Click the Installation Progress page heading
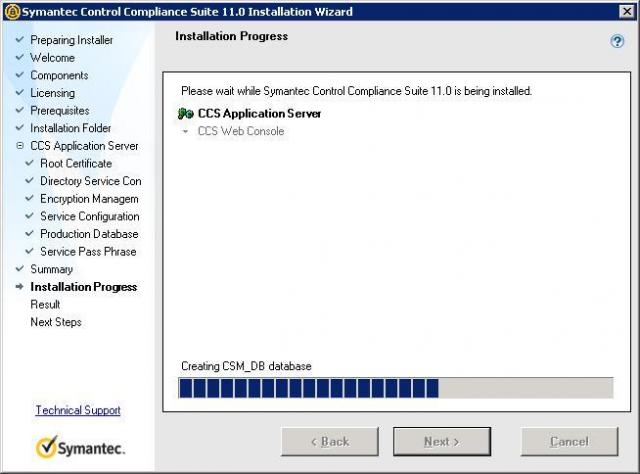The width and height of the screenshot is (640, 474). (231, 36)
